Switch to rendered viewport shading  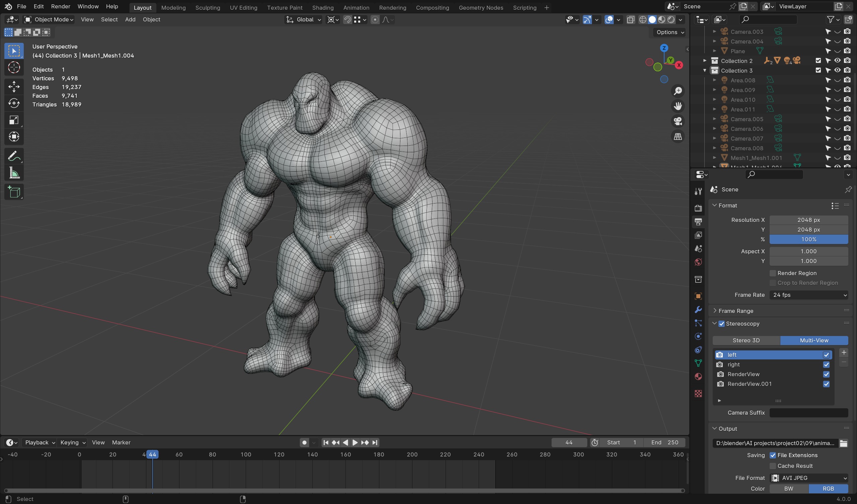(671, 20)
